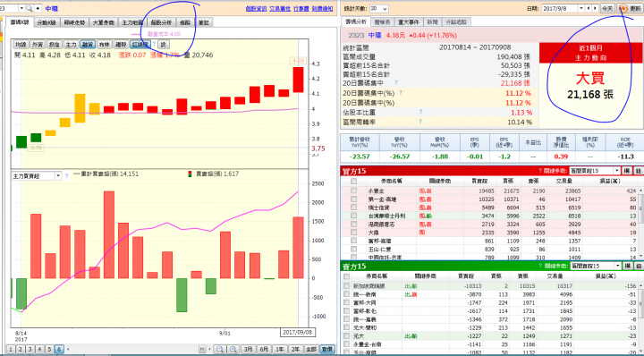
Task: Switch to the 即時走勢 tab
Action: (75, 22)
